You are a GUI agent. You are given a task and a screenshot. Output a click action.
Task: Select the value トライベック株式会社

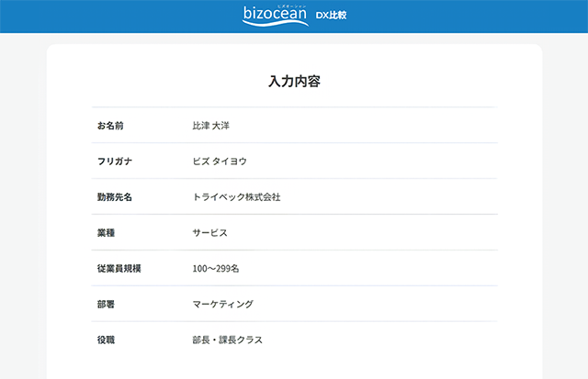coord(236,197)
